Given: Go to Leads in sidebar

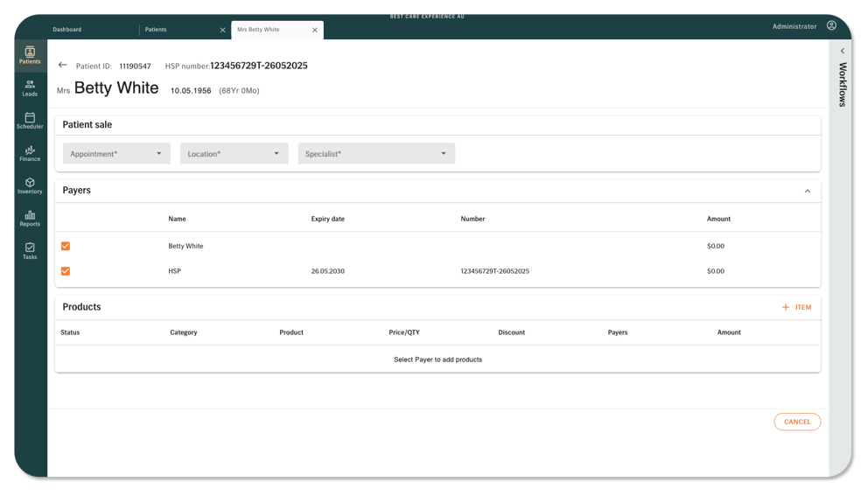Looking at the screenshot, I should click(30, 87).
